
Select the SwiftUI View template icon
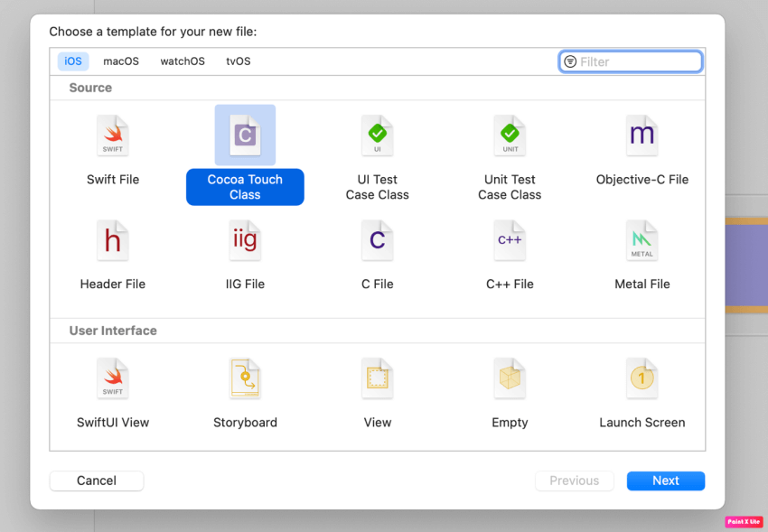tap(112, 378)
